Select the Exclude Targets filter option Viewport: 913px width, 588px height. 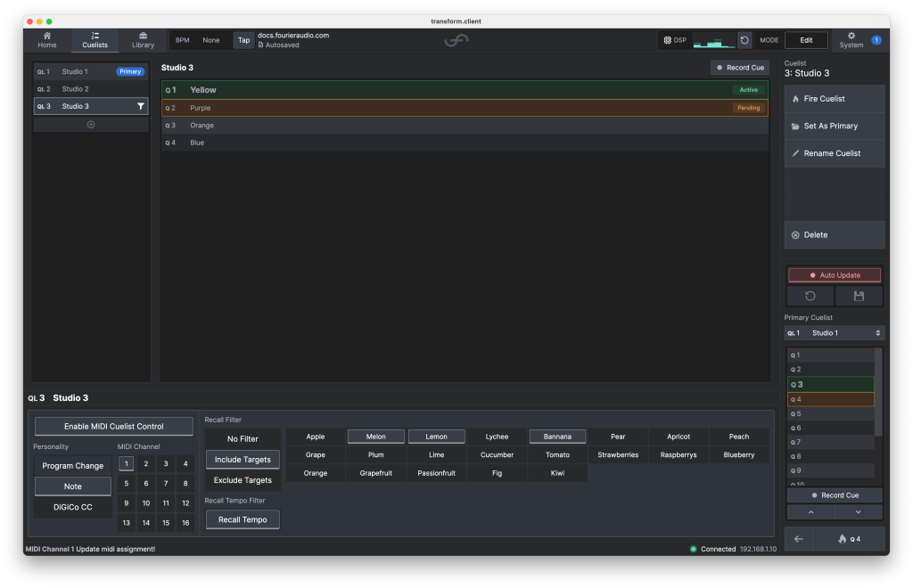tap(243, 480)
